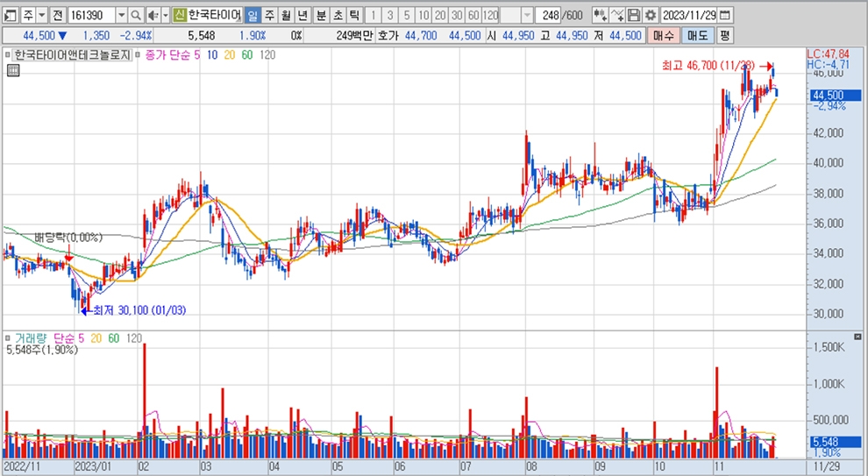Click the LC:47.84 indicator text
868x476 pixels.
[x=829, y=54]
